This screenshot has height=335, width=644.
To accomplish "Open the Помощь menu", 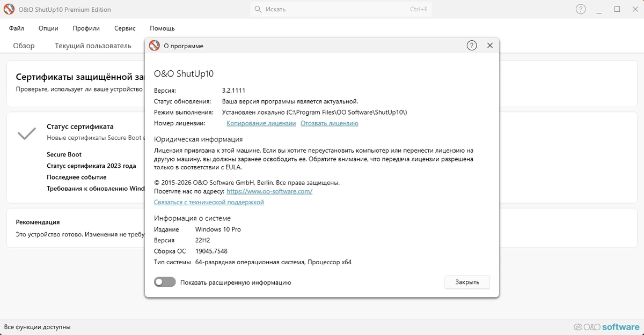I will point(162,28).
